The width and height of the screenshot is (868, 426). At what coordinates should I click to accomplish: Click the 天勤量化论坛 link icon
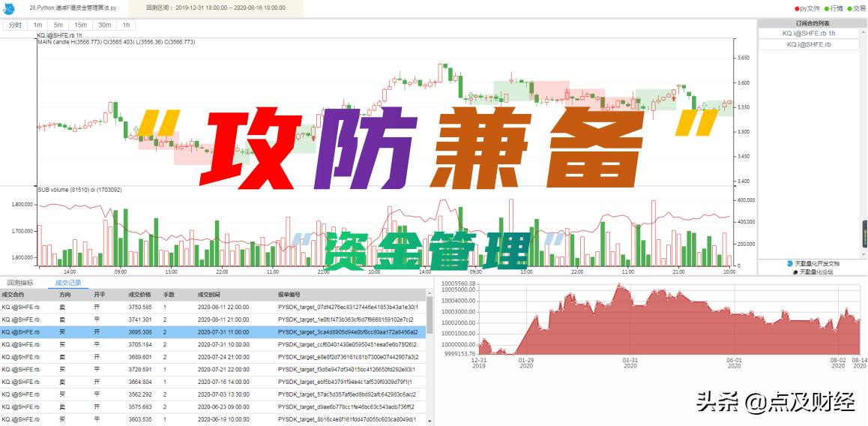(x=795, y=272)
